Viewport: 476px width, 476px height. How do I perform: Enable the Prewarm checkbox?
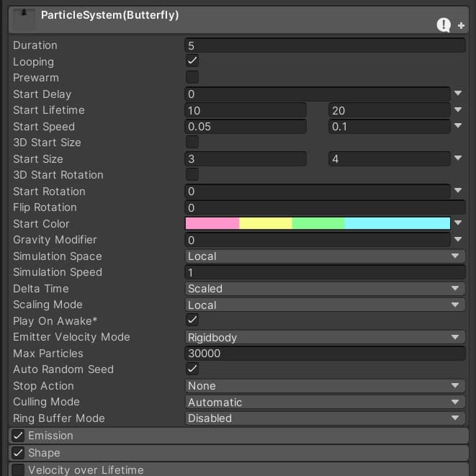point(192,78)
